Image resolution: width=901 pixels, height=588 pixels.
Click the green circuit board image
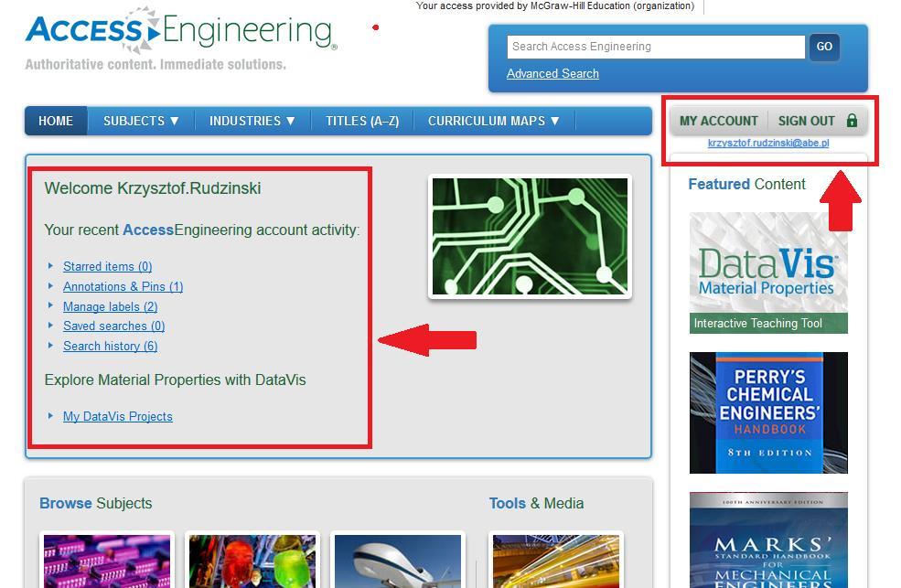point(530,236)
